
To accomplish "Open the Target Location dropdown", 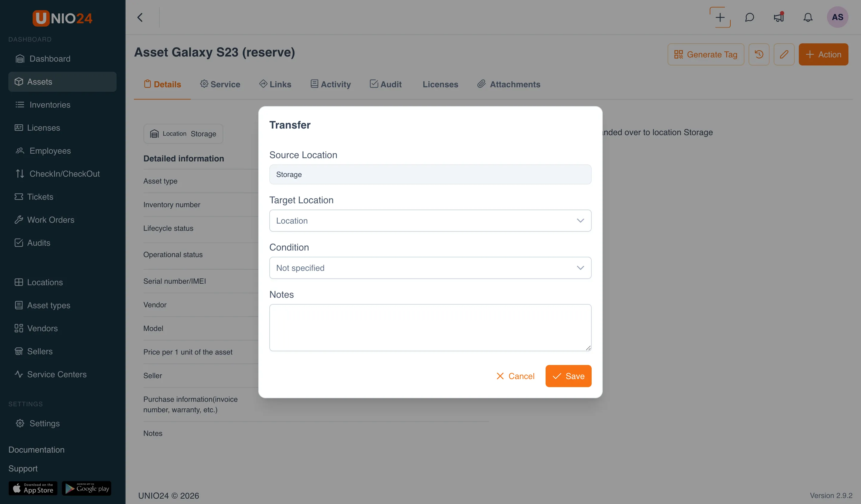I will (430, 221).
